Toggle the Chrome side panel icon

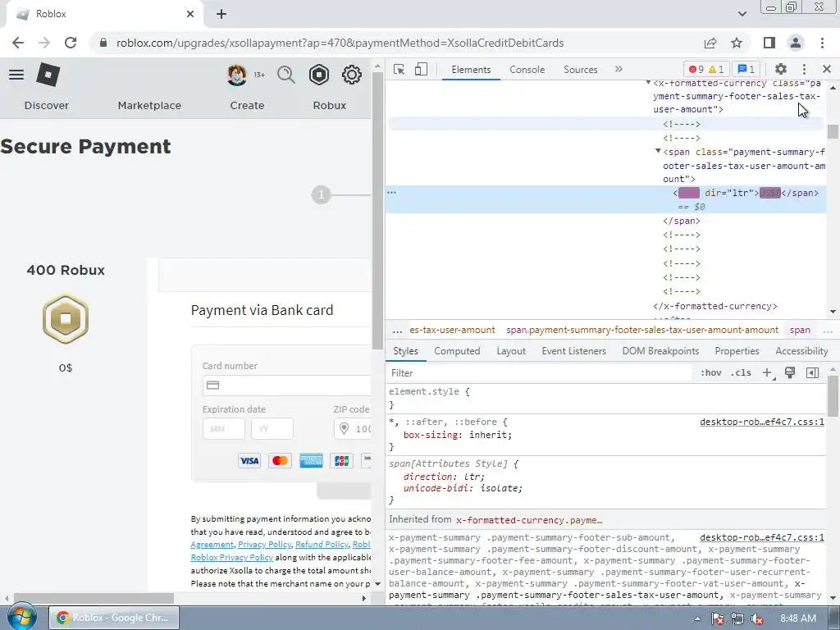click(x=769, y=43)
